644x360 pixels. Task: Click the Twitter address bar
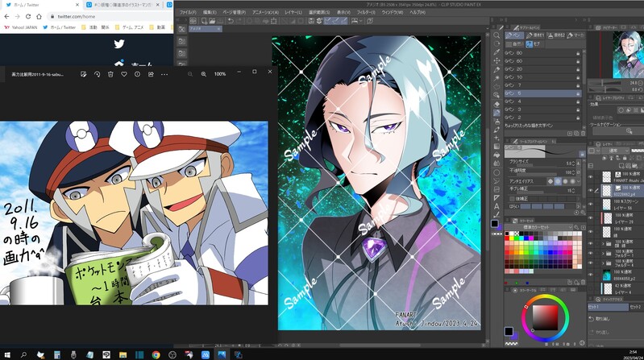click(x=109, y=16)
